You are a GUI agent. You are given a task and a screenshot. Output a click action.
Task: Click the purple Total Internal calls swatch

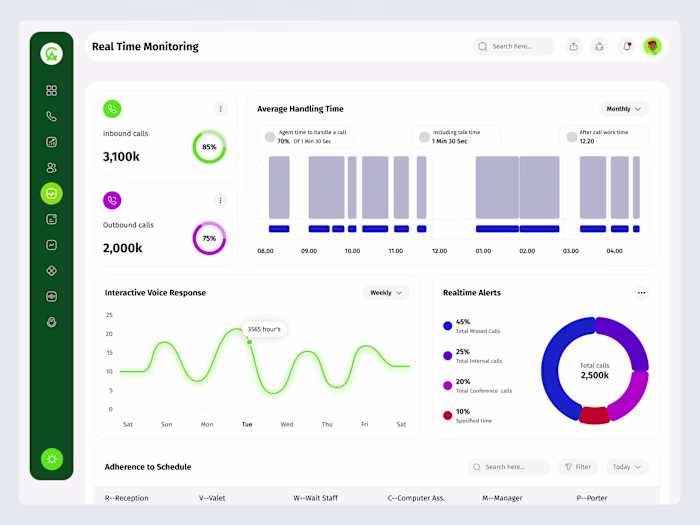pyautogui.click(x=447, y=356)
